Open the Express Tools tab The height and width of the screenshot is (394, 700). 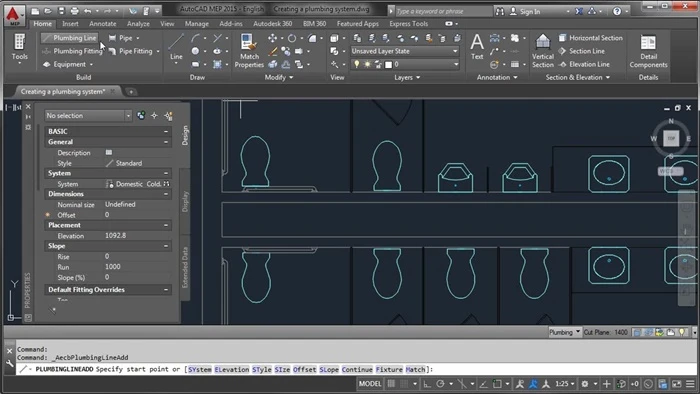(x=408, y=24)
